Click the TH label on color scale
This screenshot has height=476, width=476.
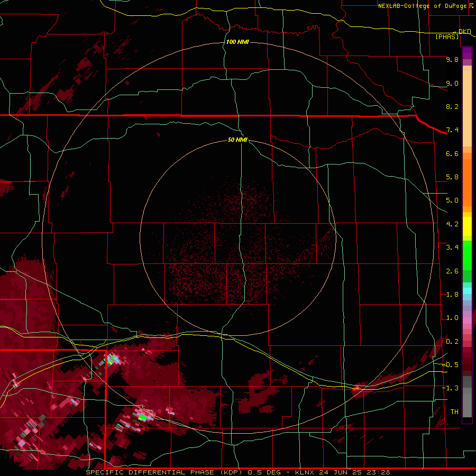pyautogui.click(x=454, y=412)
